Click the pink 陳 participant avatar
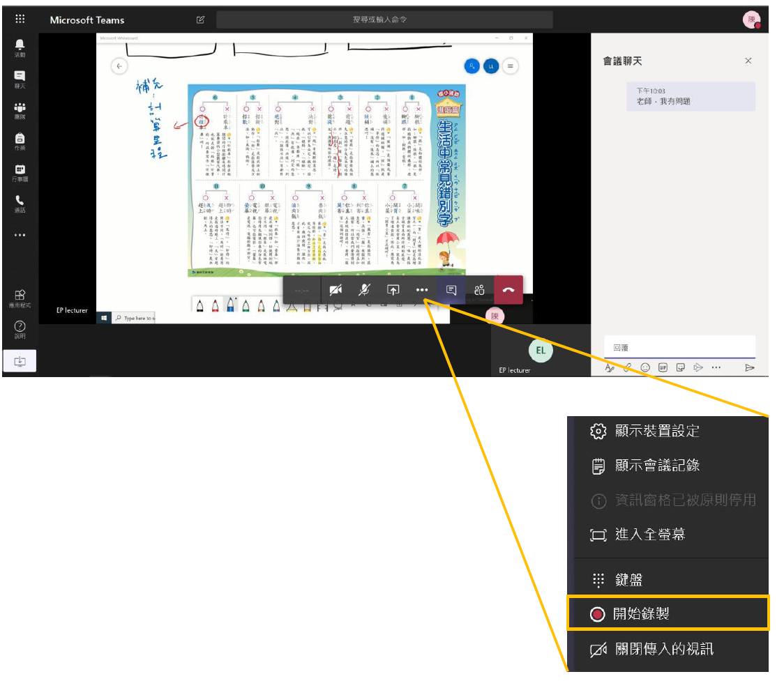Screen dimensions: 784x681 tap(495, 316)
